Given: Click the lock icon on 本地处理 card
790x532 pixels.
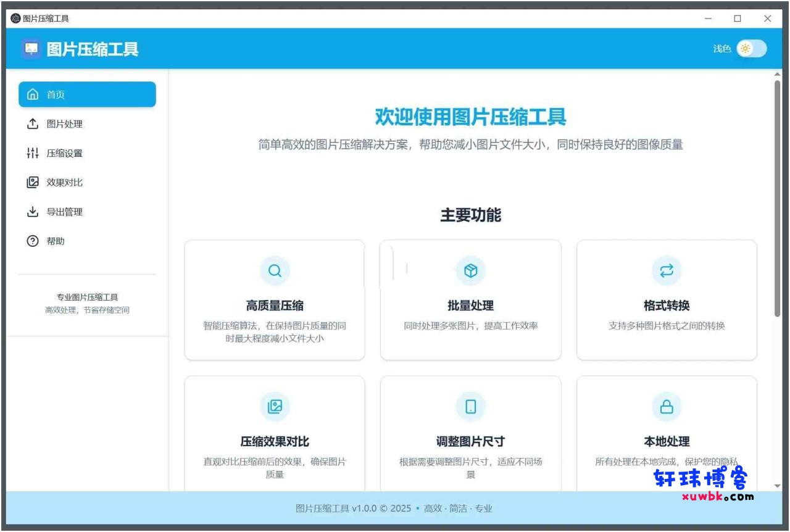Looking at the screenshot, I should [x=667, y=406].
